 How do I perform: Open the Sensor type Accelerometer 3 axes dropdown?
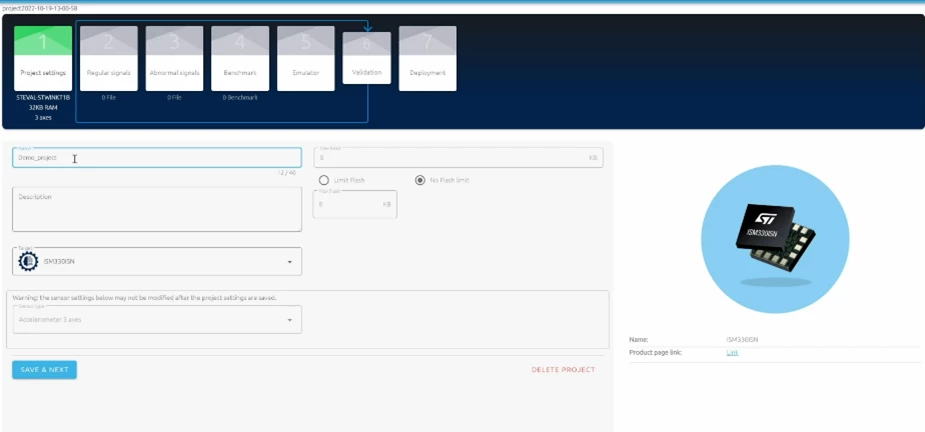(157, 319)
